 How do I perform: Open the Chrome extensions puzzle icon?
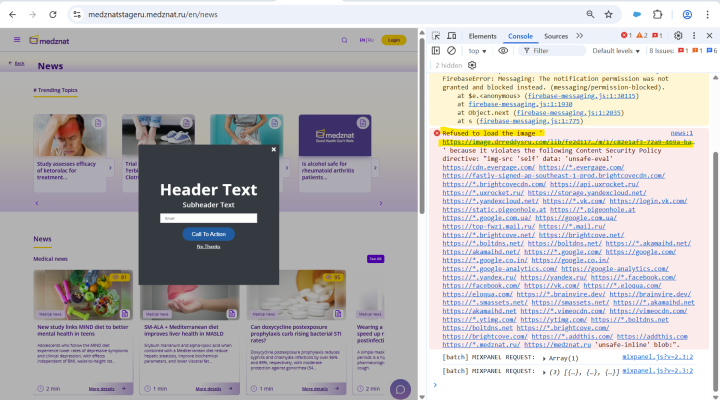(x=658, y=15)
